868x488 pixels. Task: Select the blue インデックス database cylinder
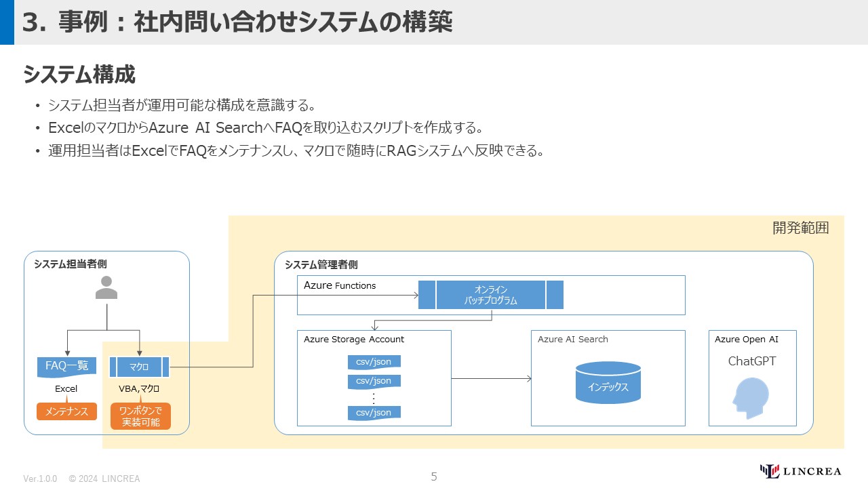click(608, 382)
